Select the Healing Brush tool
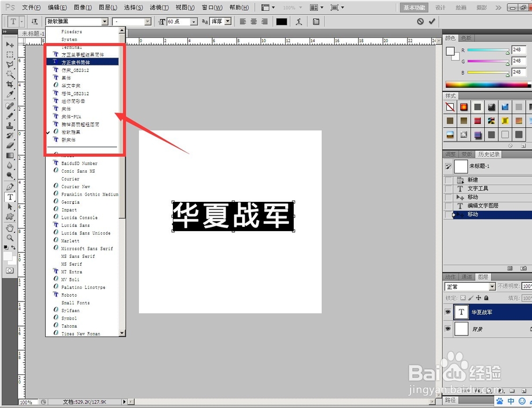The image size is (532, 408). point(10,105)
